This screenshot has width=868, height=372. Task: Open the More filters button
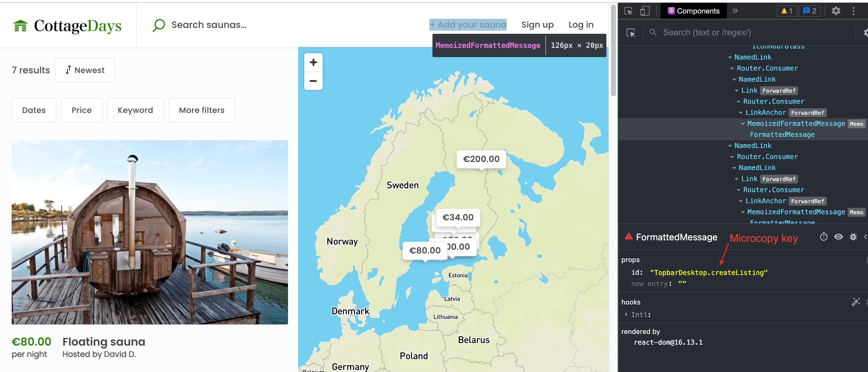click(x=202, y=110)
